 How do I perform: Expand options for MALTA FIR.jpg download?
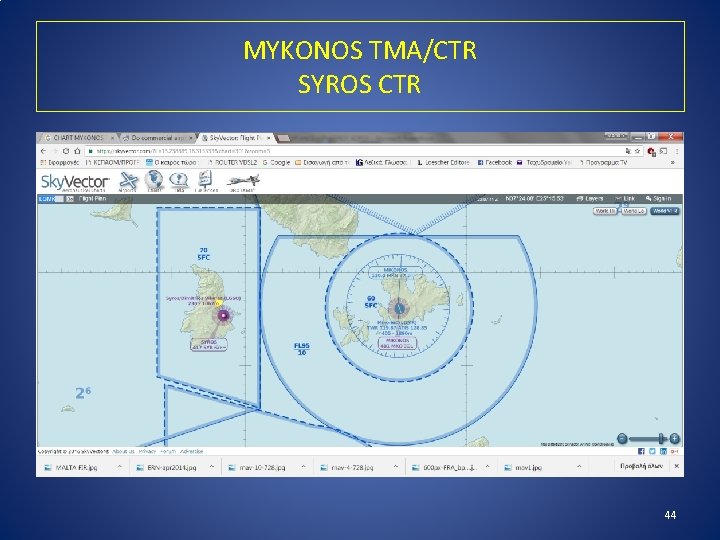coord(119,467)
